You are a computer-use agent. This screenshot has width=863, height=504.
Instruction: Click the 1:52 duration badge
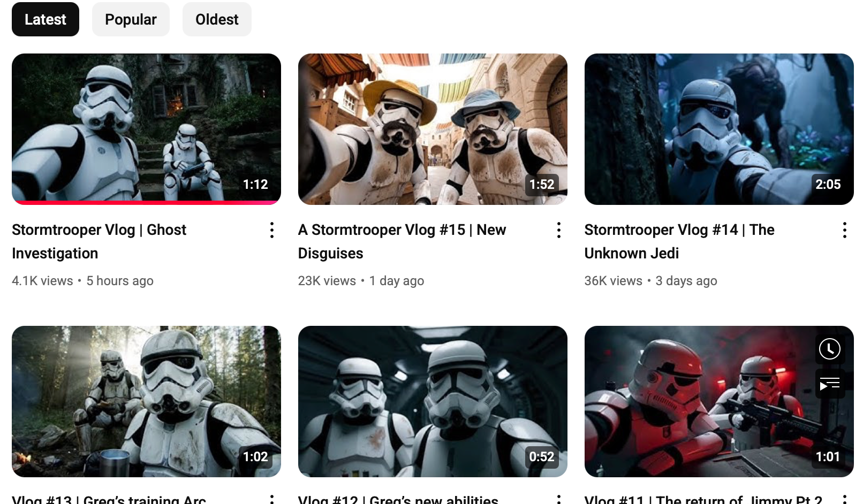click(x=542, y=185)
